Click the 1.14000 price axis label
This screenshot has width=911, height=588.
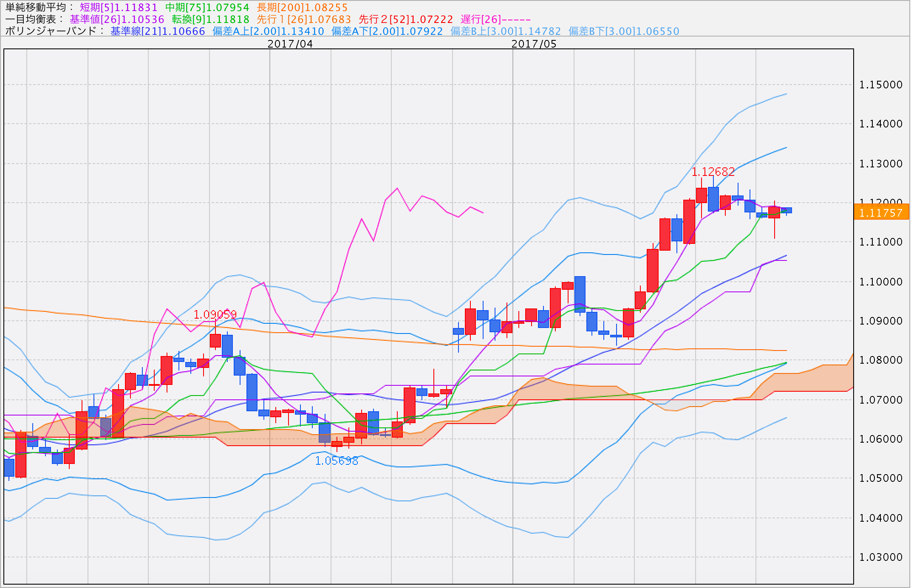(x=881, y=124)
